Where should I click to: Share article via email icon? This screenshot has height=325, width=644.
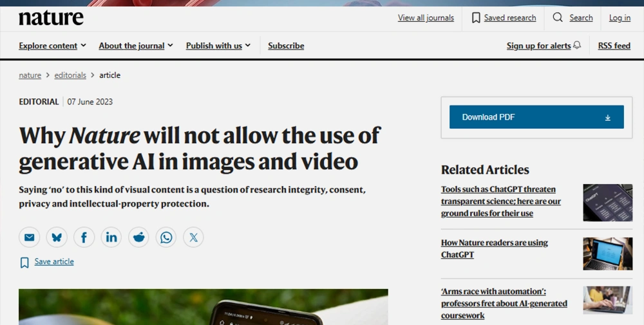[x=29, y=237]
